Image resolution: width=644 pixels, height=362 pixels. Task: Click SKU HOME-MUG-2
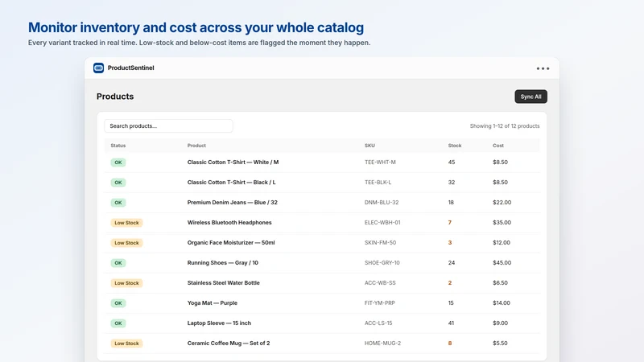[x=382, y=343]
